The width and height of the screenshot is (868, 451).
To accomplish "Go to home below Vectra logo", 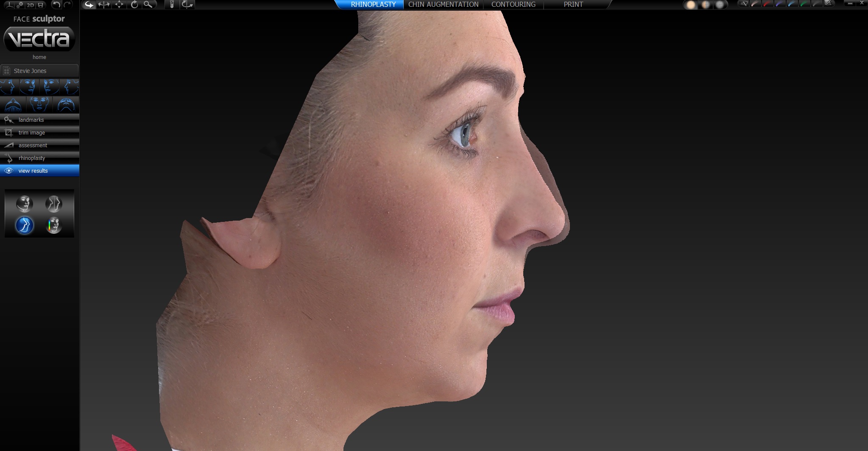I will (39, 57).
